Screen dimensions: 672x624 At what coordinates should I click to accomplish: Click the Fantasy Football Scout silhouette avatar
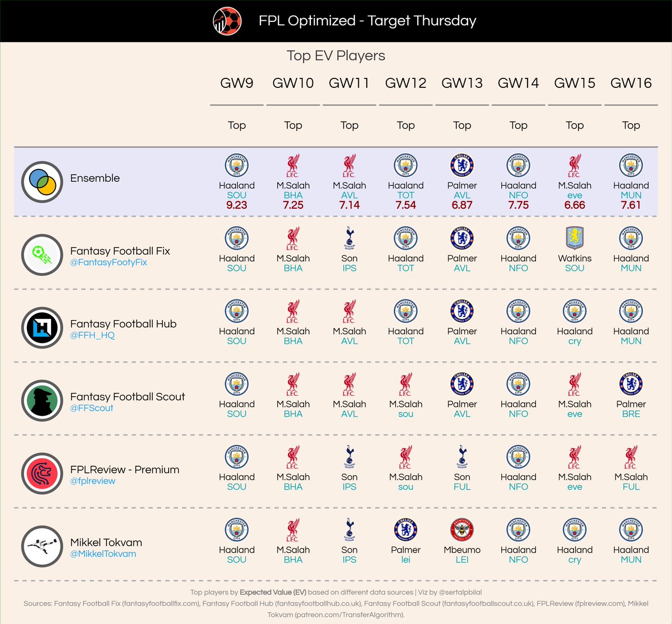point(42,400)
